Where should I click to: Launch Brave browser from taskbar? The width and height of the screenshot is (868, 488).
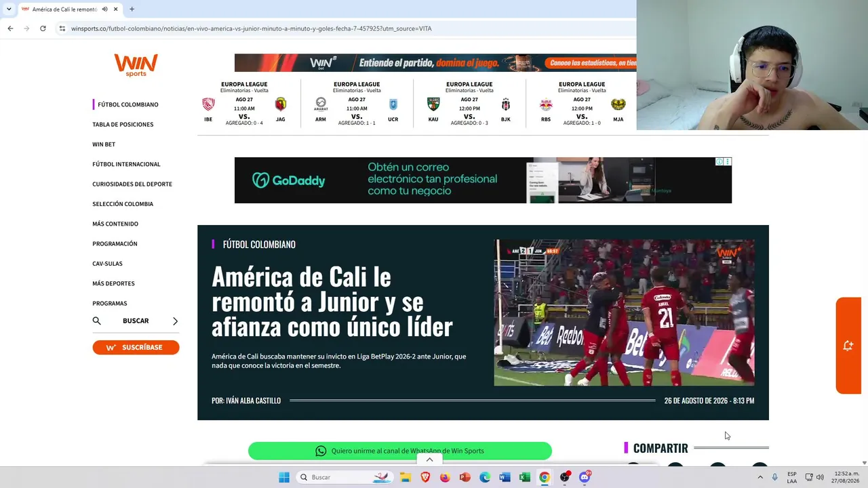click(425, 477)
